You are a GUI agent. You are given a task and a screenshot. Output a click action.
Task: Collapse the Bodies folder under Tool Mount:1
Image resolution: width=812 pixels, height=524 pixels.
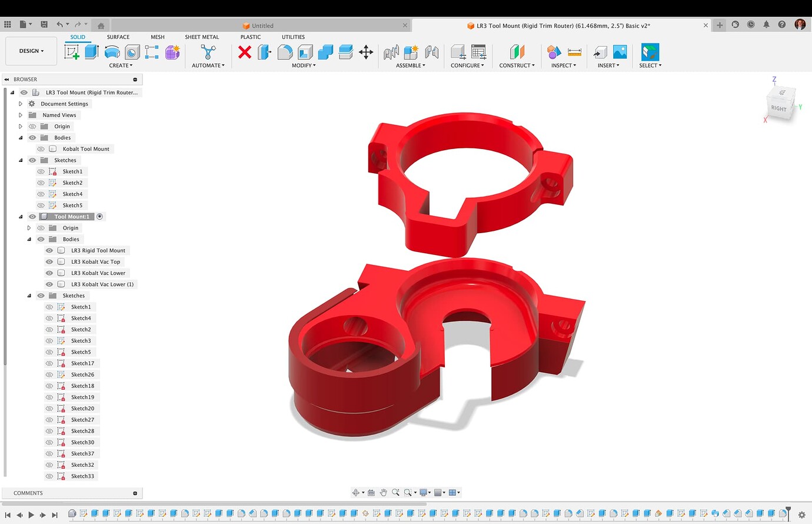(28, 239)
